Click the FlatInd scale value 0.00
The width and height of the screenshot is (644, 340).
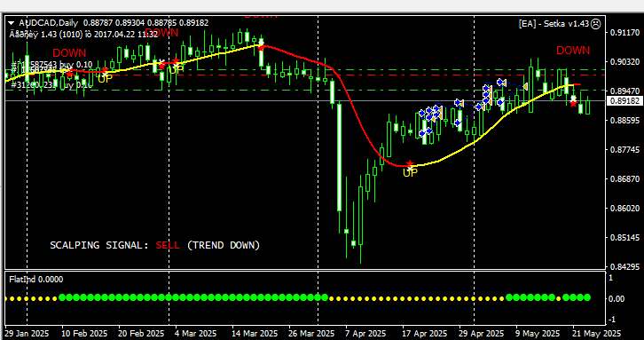(617, 299)
